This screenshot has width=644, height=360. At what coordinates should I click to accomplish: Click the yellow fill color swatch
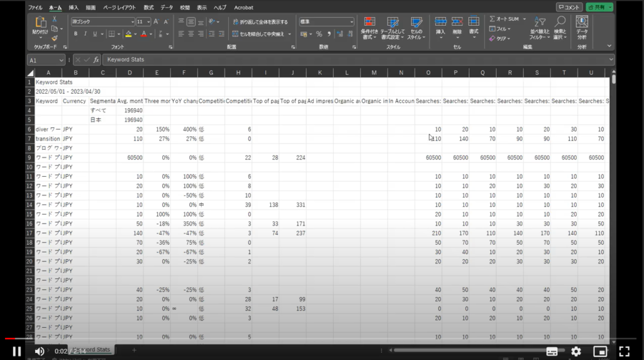pos(128,34)
